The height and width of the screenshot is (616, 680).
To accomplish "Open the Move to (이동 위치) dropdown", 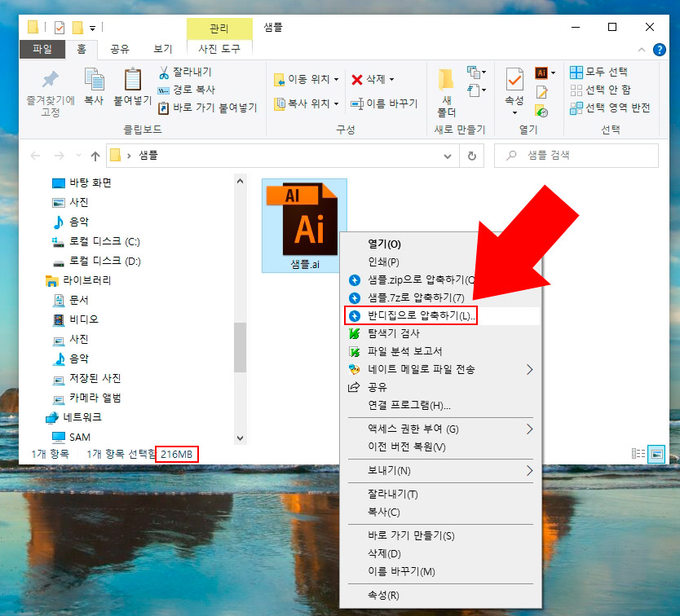I will pos(307,79).
